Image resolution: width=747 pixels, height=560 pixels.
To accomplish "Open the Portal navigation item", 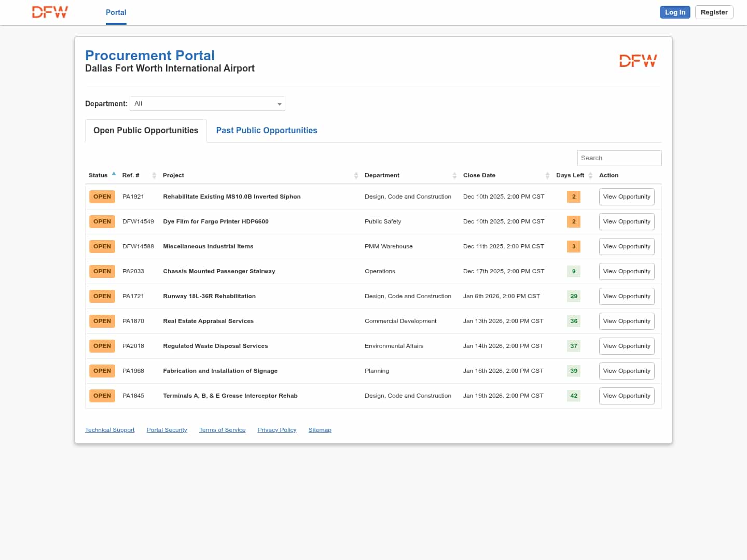I will [x=116, y=12].
